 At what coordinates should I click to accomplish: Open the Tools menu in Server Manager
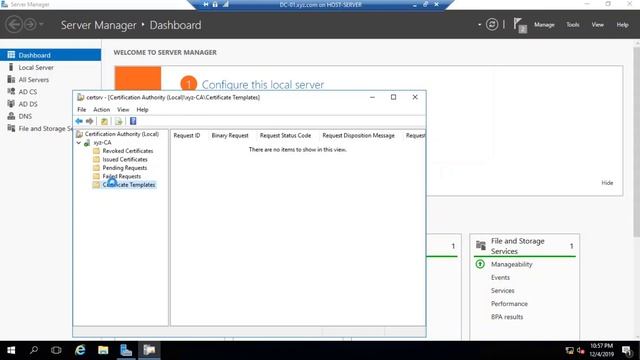click(x=572, y=25)
